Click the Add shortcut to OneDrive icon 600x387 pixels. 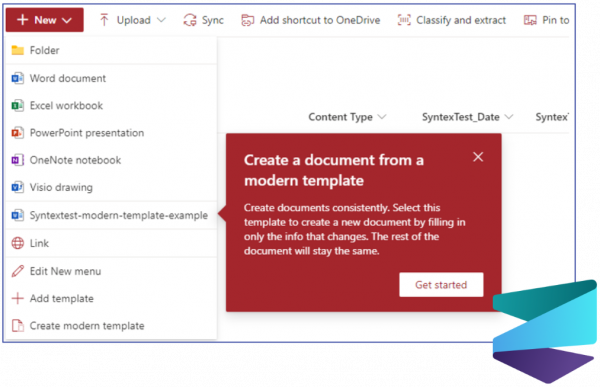pyautogui.click(x=248, y=20)
